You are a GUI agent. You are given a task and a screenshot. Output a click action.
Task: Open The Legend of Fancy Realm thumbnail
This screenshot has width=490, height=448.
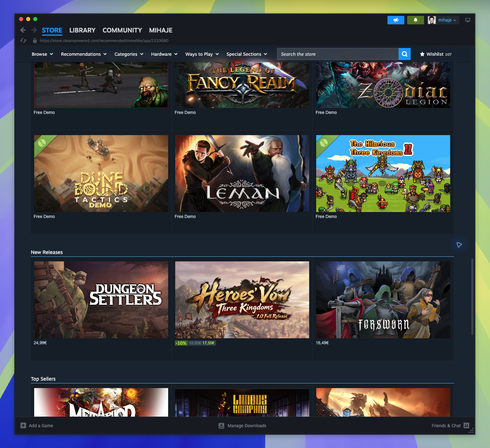242,85
